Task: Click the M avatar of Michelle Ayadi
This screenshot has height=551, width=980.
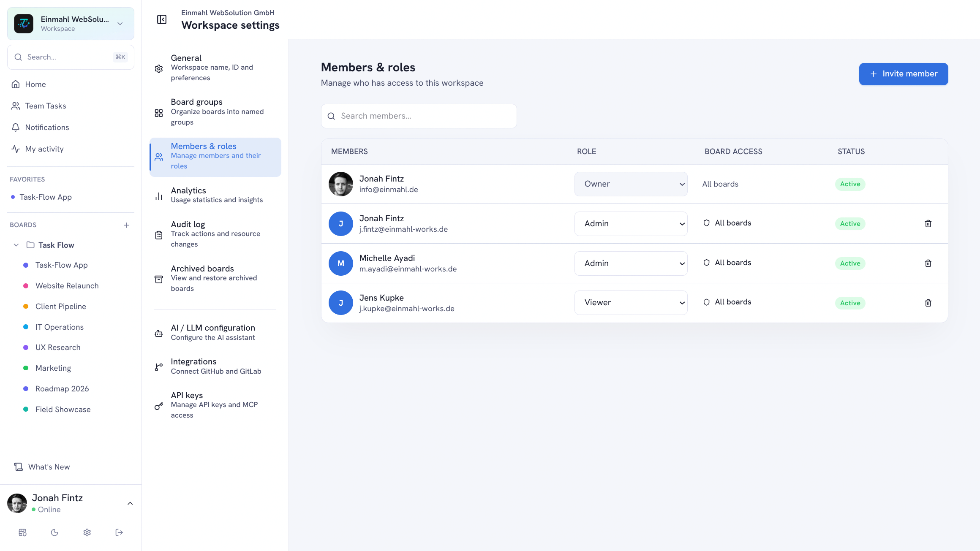Action: coord(341,263)
